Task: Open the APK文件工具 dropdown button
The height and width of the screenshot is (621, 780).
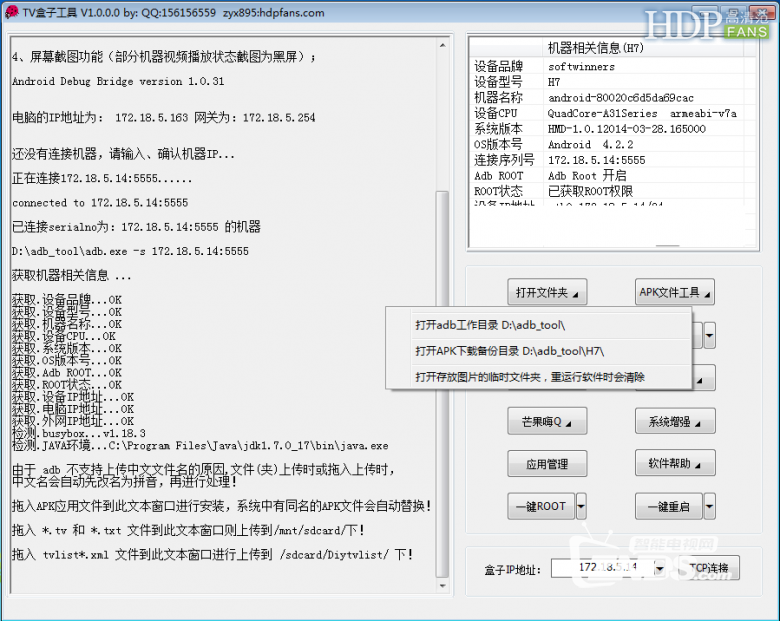Action: tap(675, 292)
